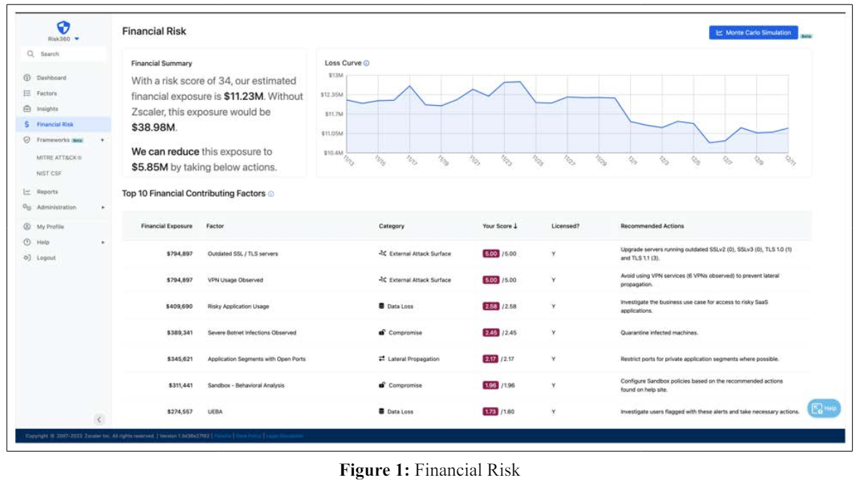This screenshot has width=868, height=483.
Task: Select the Sandbox - Behavioral Analysis factor
Action: tap(246, 385)
